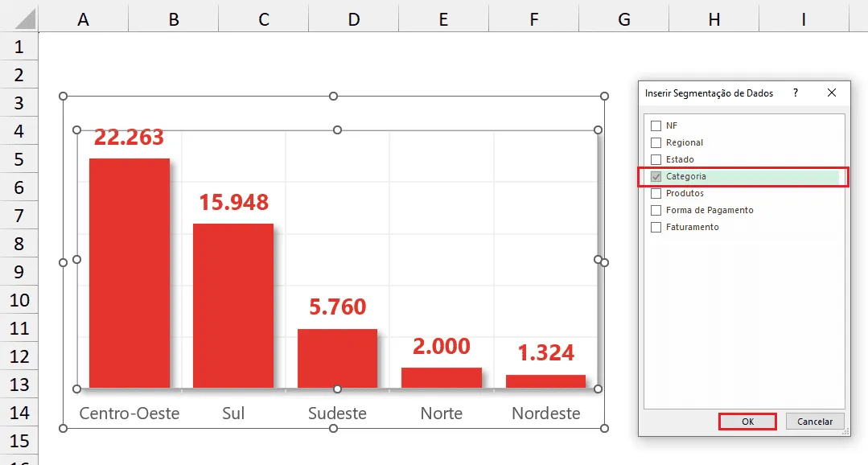This screenshot has width=868, height=465.
Task: Check the Produtos checkbox
Action: 656,193
